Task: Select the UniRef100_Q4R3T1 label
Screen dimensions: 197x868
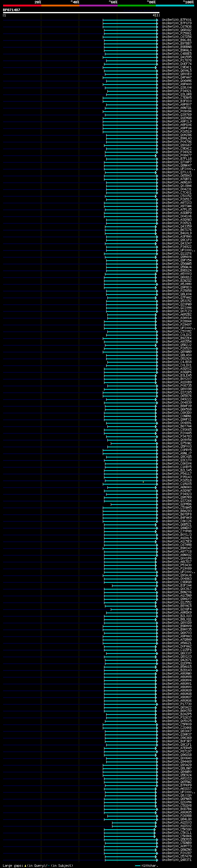Action: 177,860
